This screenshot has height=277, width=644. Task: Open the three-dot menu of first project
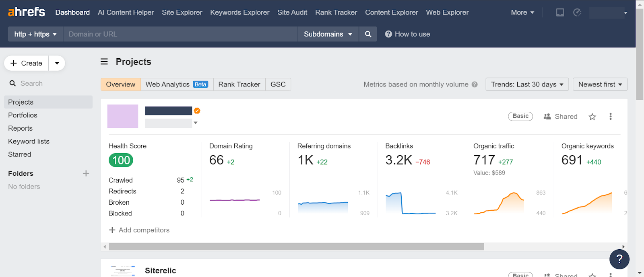click(x=611, y=117)
